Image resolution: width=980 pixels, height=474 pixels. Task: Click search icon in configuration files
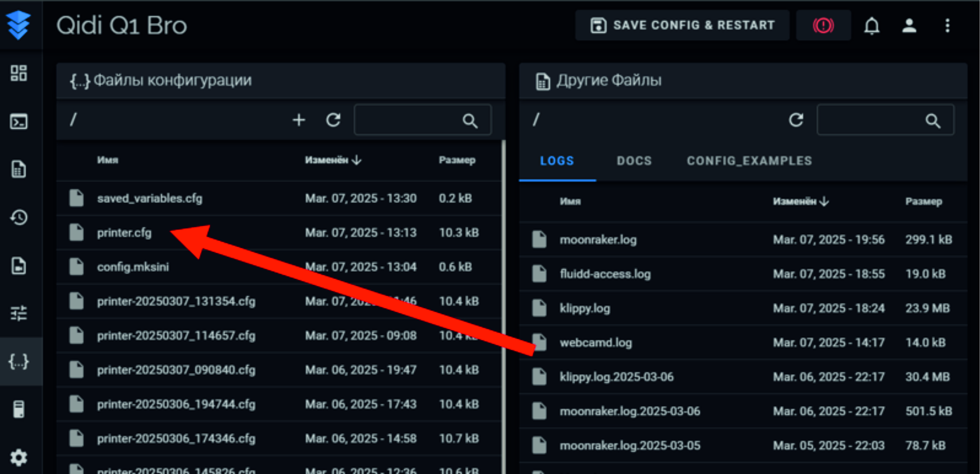click(470, 121)
